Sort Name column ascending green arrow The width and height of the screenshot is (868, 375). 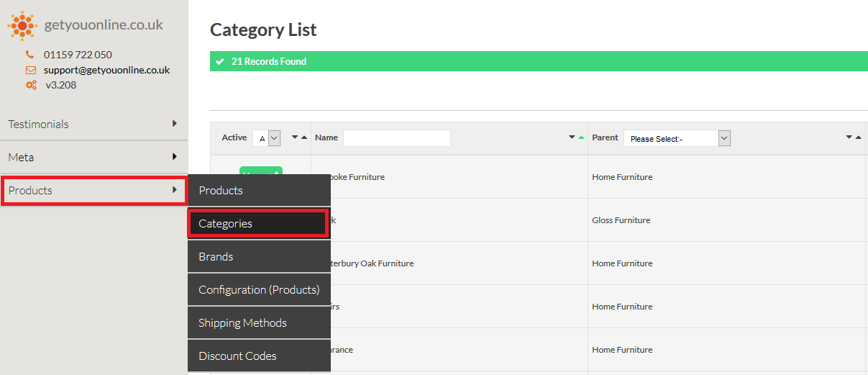coord(581,137)
